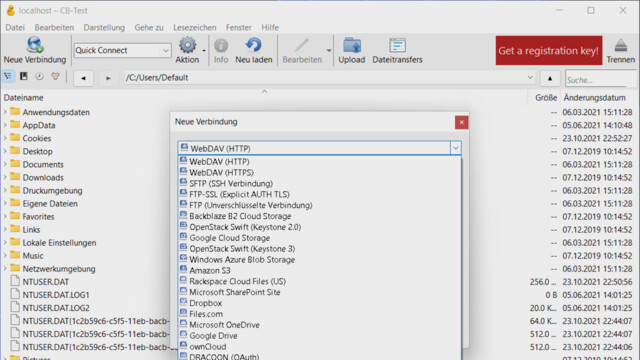The image size is (640, 360).
Task: Select OpenStack Swift (Keystone 2.0)
Action: 320,227
